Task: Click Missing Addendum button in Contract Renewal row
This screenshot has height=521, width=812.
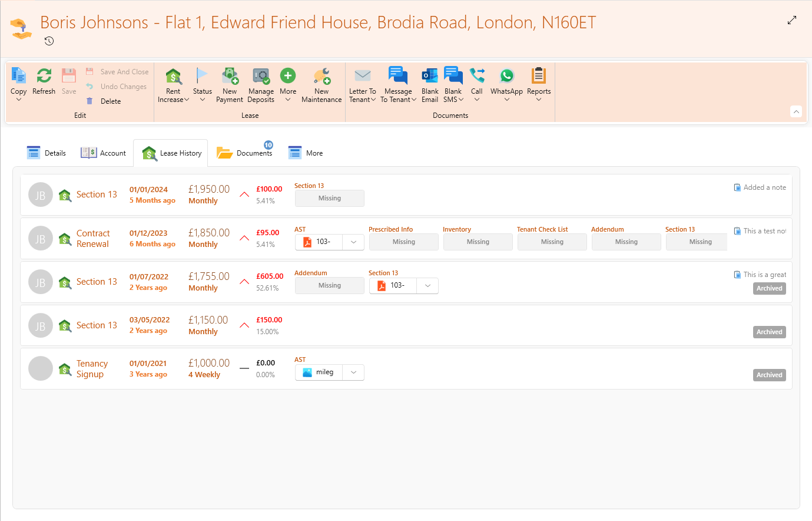Action: click(x=627, y=242)
